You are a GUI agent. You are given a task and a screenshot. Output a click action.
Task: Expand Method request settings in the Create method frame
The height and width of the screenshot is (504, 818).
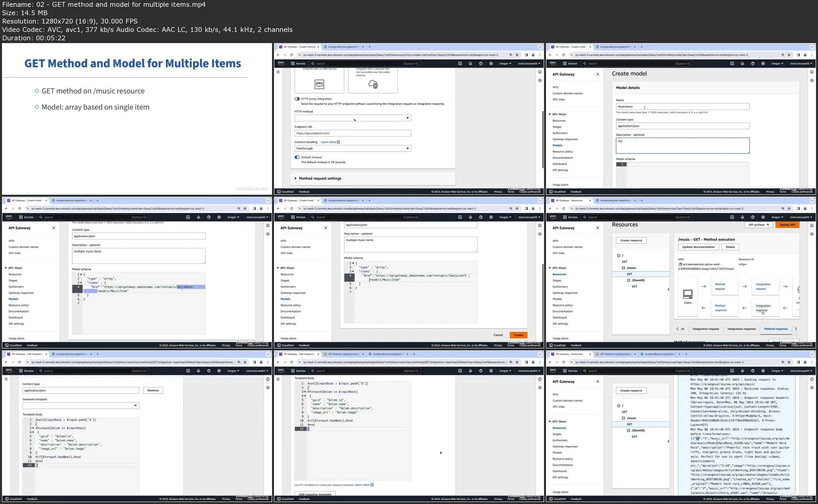[x=318, y=178]
